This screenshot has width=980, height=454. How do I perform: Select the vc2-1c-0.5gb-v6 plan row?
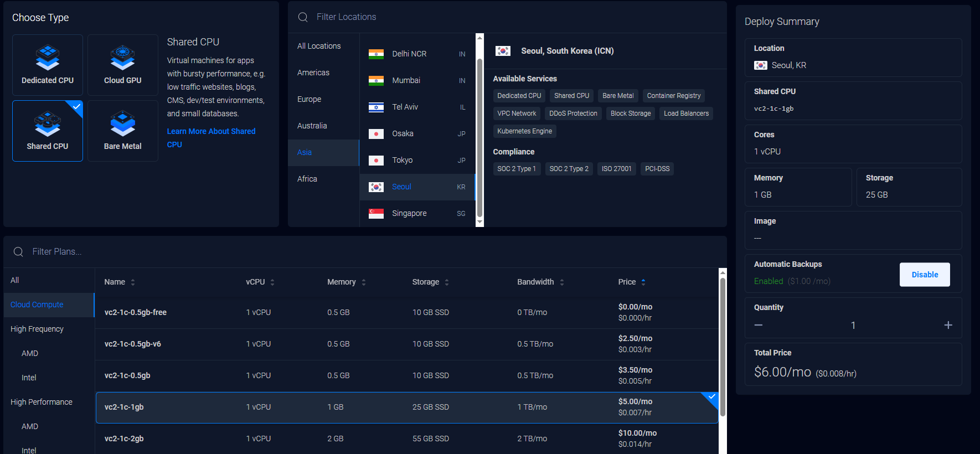tap(407, 344)
